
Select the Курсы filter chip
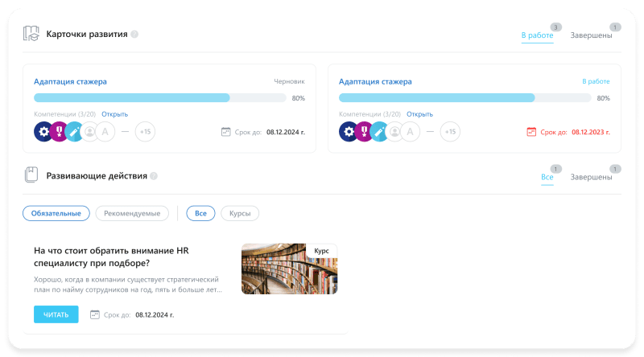coord(240,213)
